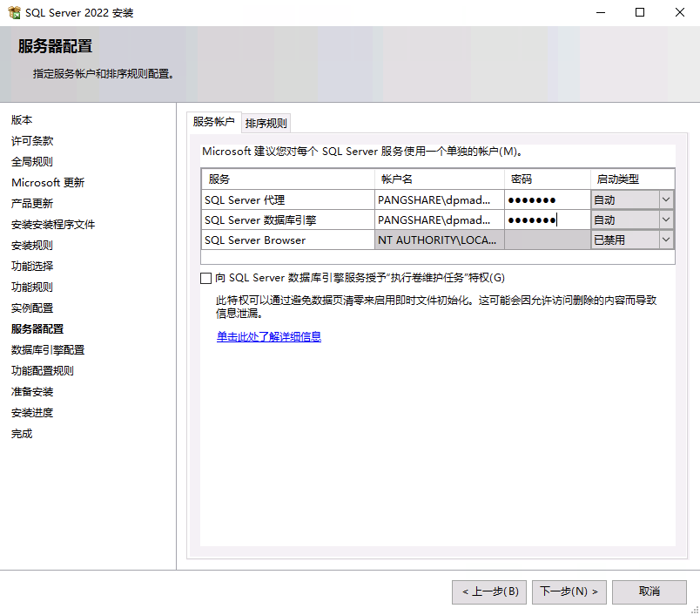The height and width of the screenshot is (615, 700).
Task: Open startup type dropdown for SQL Server Browser
Action: 666,240
